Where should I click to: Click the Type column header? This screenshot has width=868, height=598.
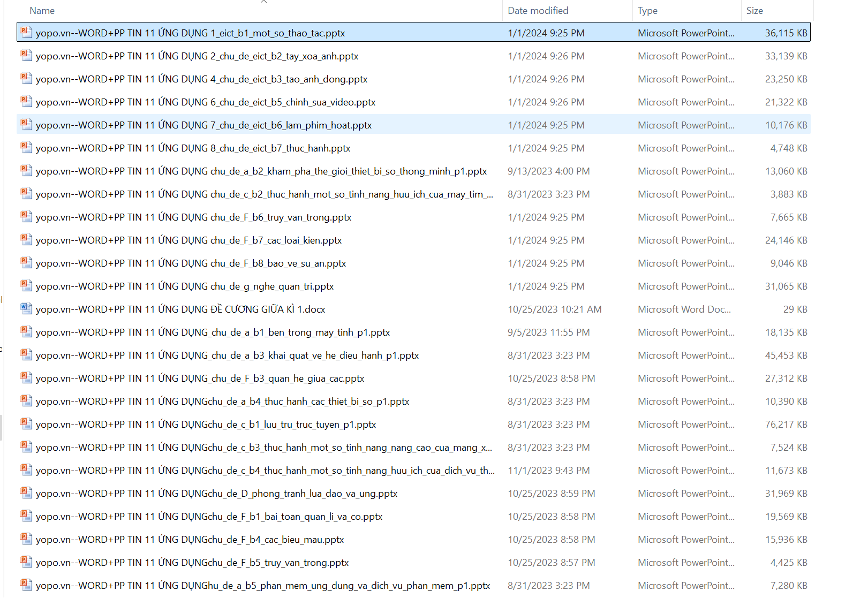click(647, 11)
